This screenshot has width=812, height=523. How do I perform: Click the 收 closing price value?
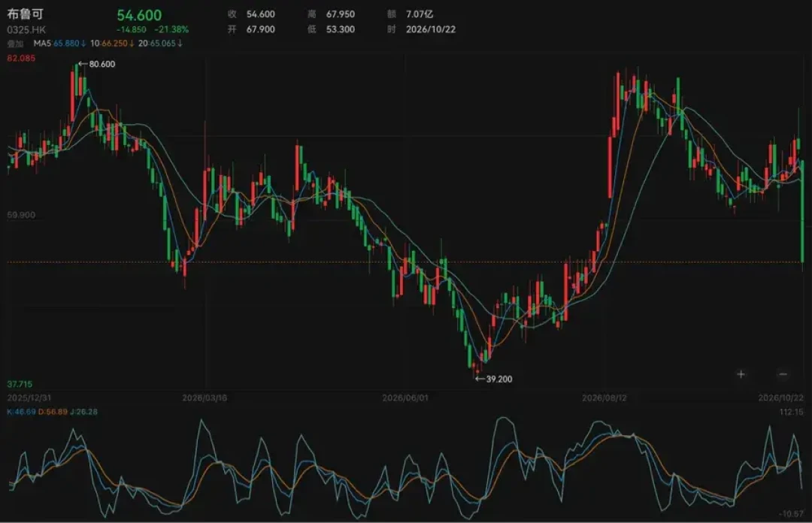tap(260, 14)
